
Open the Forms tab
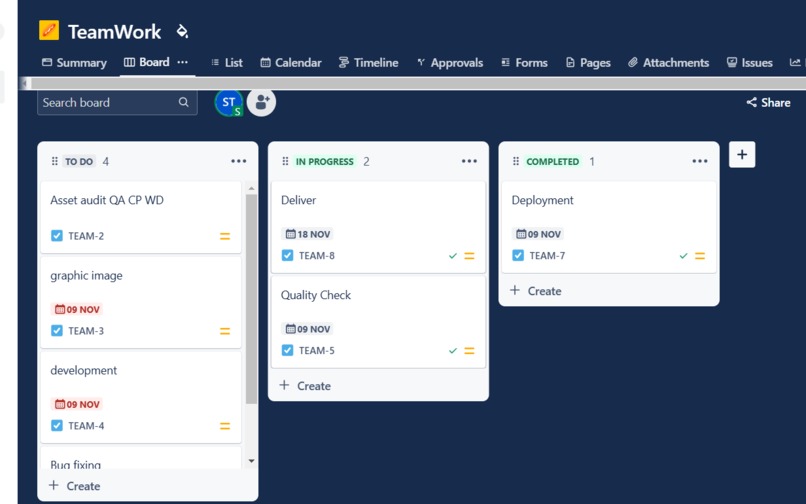(524, 63)
